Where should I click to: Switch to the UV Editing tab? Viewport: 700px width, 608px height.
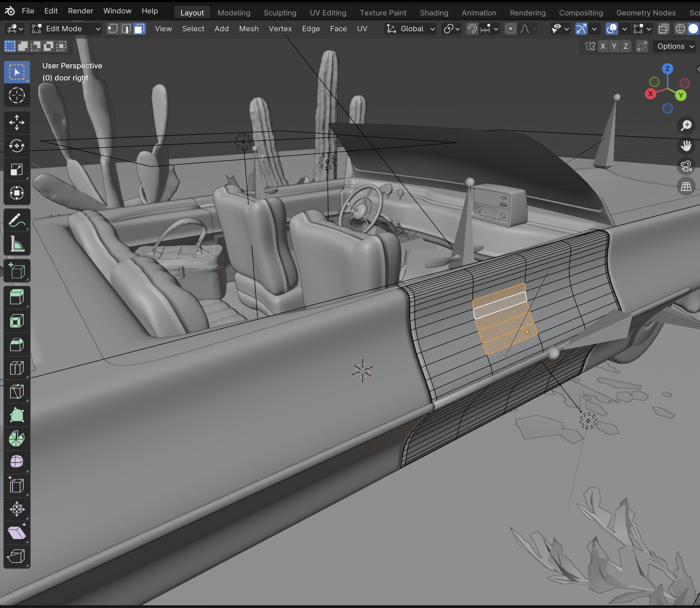point(327,13)
